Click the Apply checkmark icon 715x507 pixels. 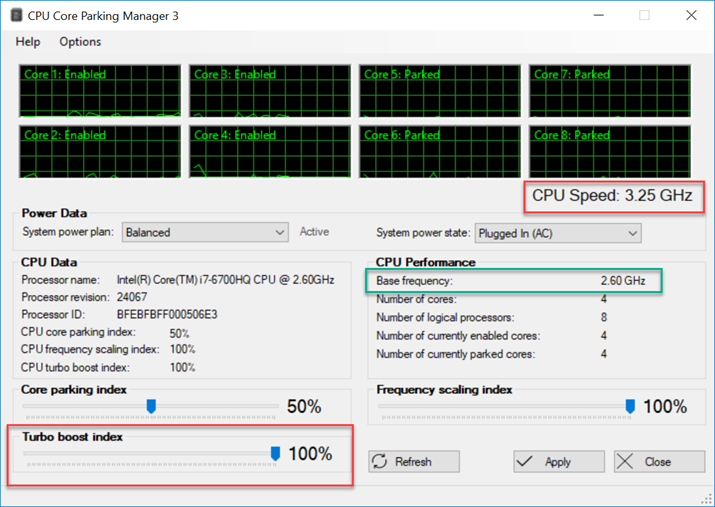tap(525, 461)
